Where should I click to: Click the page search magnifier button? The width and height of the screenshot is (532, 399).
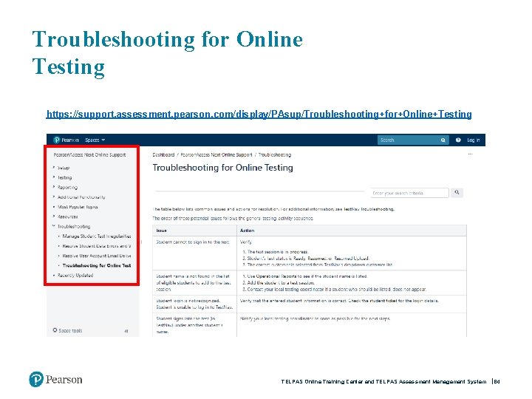[x=457, y=193]
